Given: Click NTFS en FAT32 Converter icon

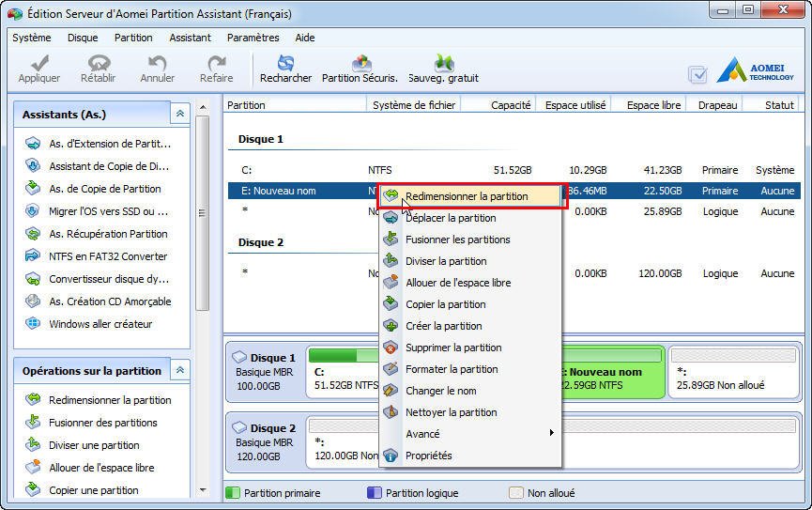Looking at the screenshot, I should pos(33,256).
